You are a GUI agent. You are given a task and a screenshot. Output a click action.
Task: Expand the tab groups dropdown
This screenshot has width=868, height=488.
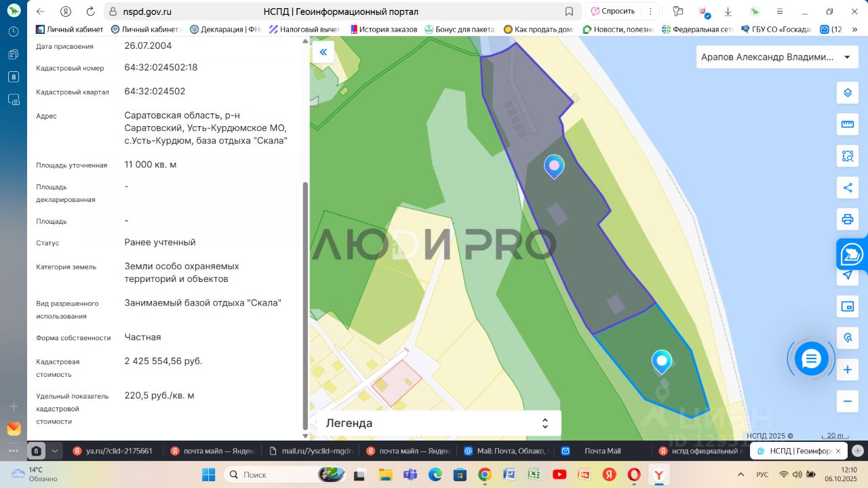tap(55, 451)
